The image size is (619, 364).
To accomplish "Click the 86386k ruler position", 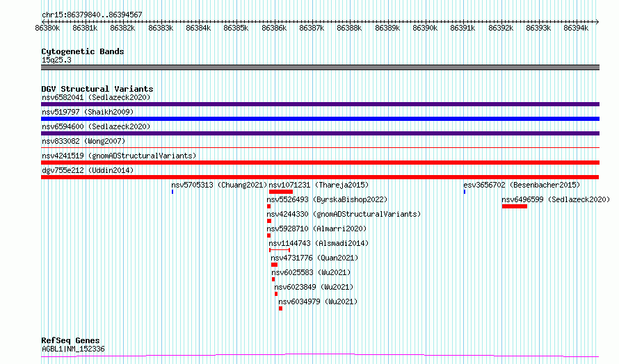I will pos(274,28).
